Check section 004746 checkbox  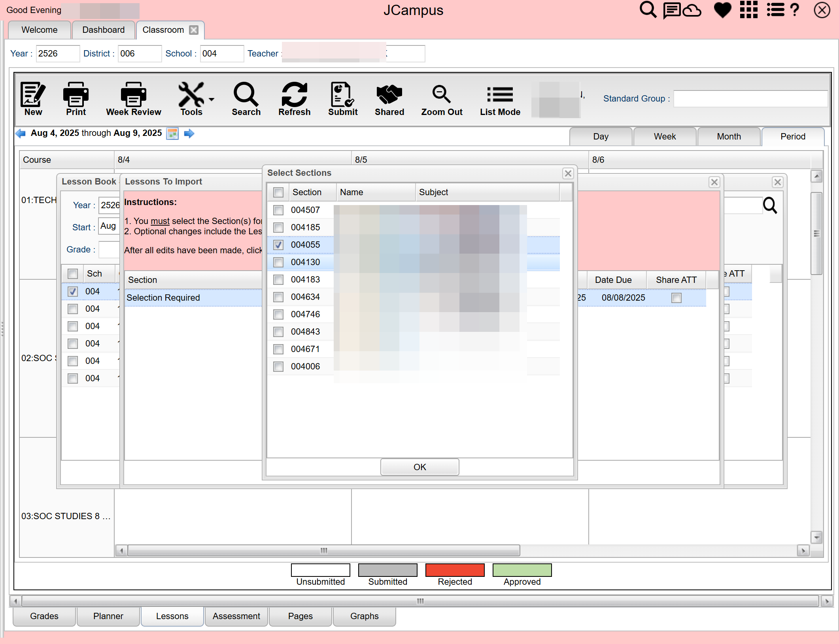click(x=278, y=314)
